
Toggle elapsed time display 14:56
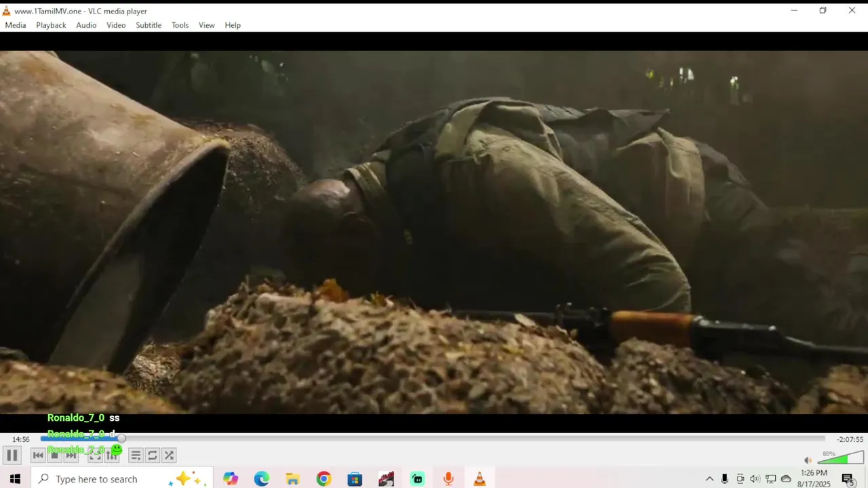point(21,439)
